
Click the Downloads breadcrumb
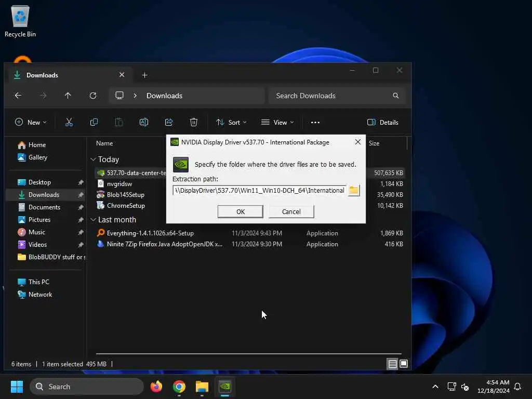164,96
